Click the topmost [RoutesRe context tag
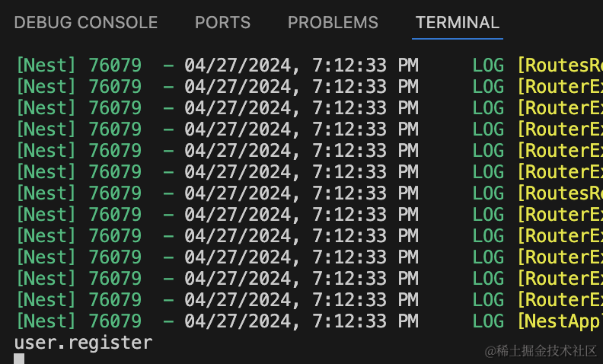Screen dimensions: 603x364 560,65
